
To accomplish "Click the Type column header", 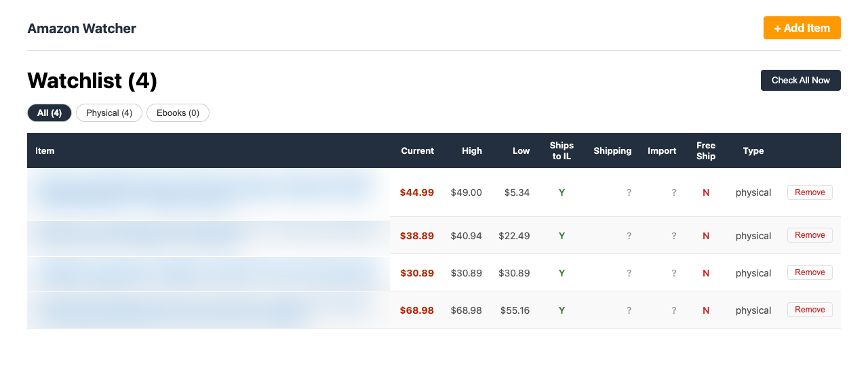I will pos(753,150).
